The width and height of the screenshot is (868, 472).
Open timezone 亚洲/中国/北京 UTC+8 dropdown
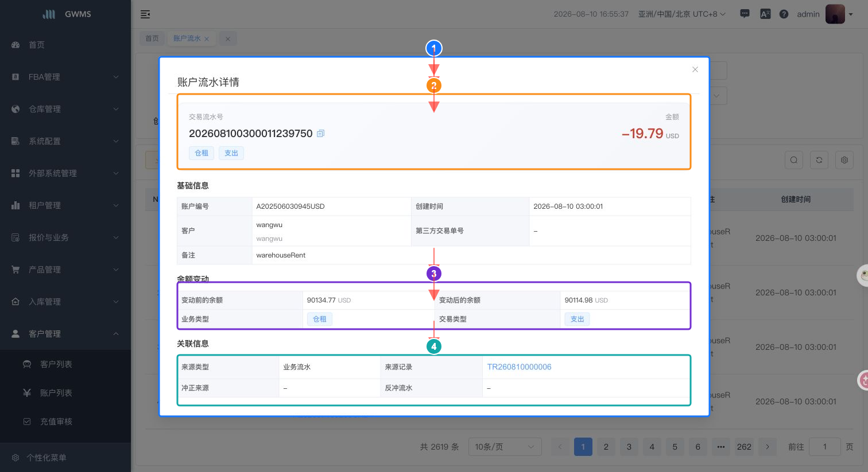point(682,14)
